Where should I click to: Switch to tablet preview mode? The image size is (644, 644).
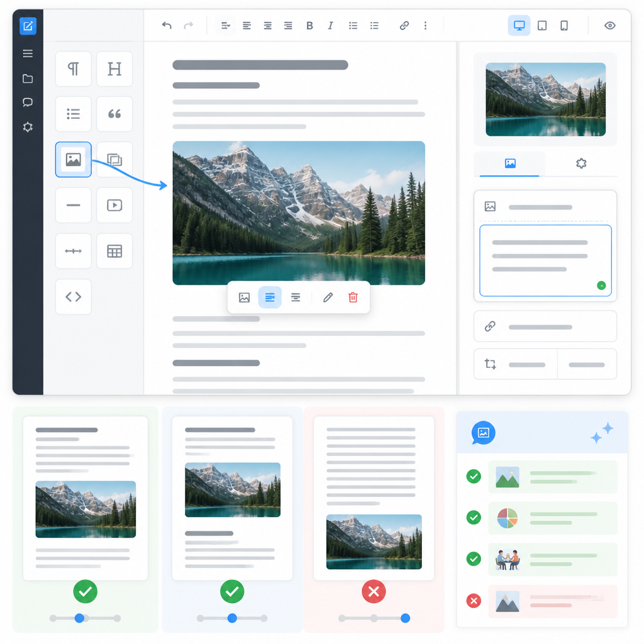pyautogui.click(x=542, y=25)
